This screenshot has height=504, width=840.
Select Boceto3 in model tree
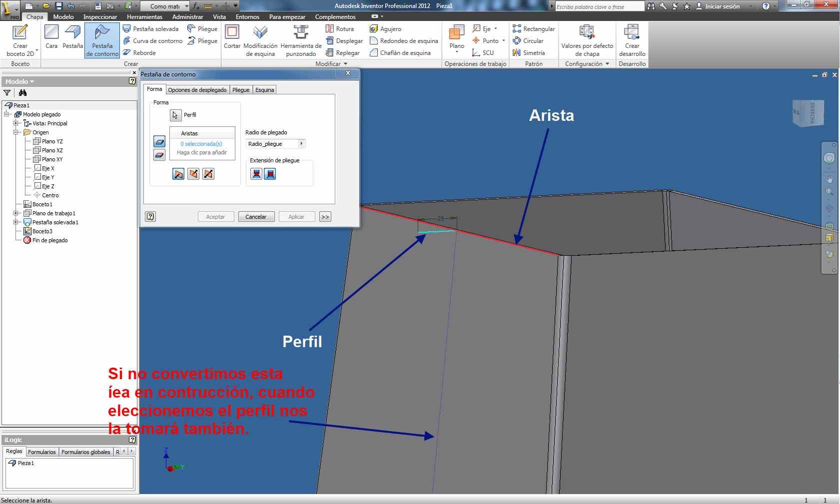click(x=42, y=231)
